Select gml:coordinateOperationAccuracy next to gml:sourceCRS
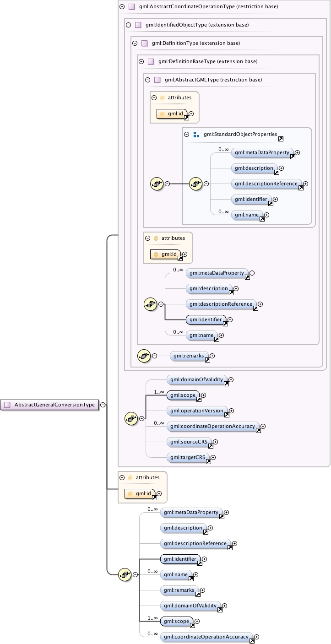 click(x=214, y=427)
